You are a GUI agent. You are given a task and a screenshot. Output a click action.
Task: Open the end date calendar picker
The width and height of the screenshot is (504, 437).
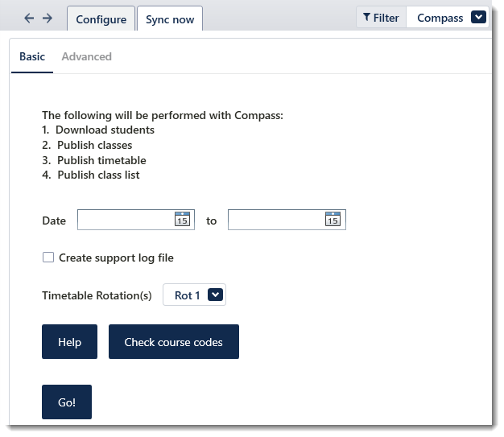tap(333, 220)
